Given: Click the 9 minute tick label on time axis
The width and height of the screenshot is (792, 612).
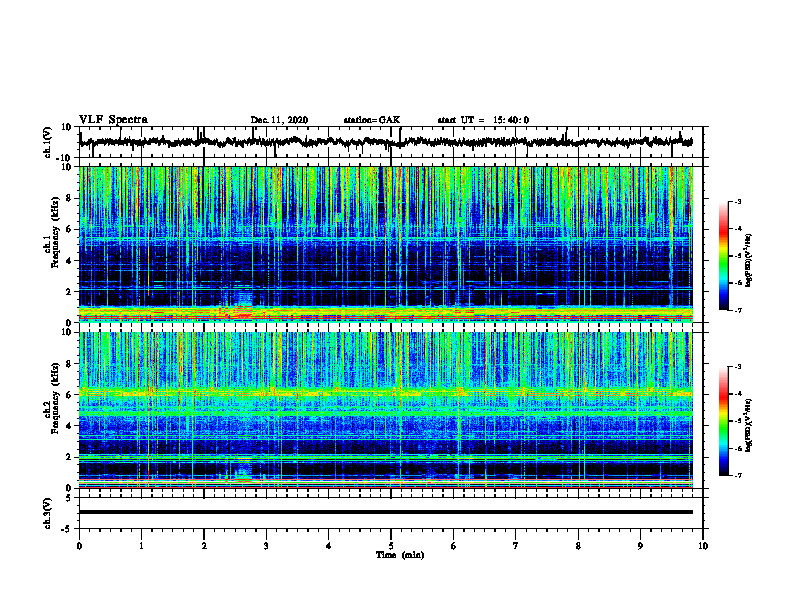Looking at the screenshot, I should [x=640, y=546].
